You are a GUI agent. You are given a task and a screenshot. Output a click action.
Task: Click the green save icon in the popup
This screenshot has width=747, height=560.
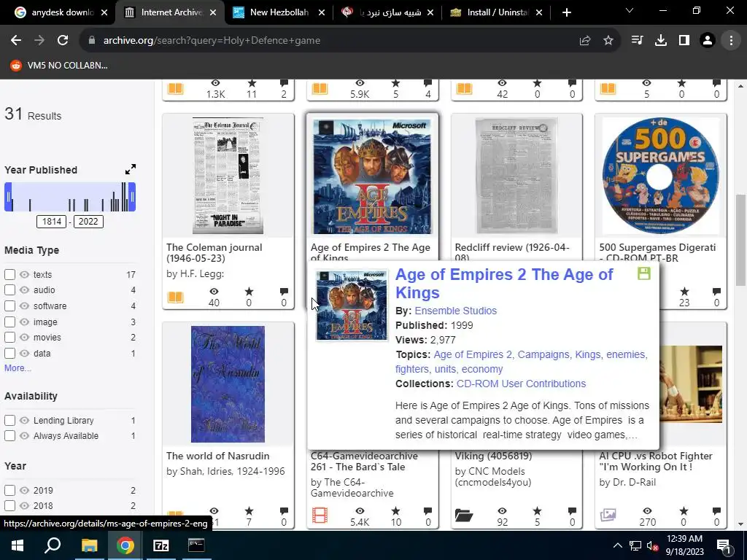click(x=643, y=273)
